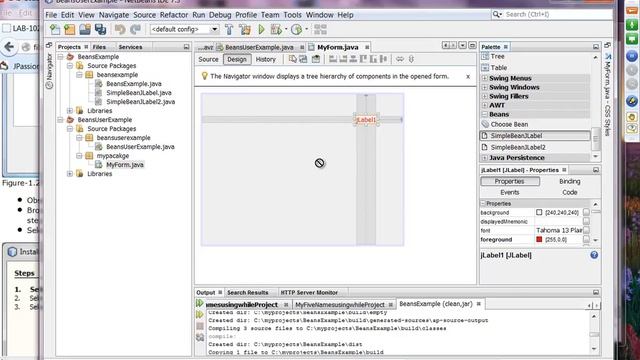Open the File menu
Image resolution: width=640 pixels, height=360 pixels.
click(x=51, y=15)
